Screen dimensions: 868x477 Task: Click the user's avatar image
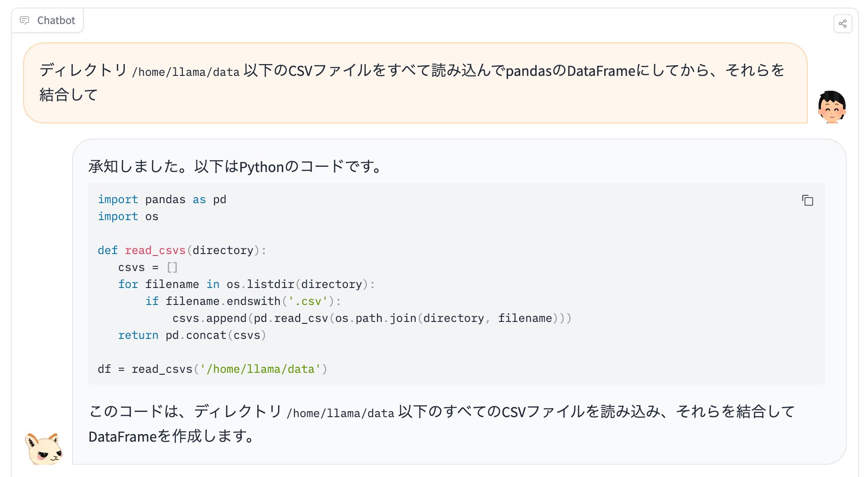832,107
